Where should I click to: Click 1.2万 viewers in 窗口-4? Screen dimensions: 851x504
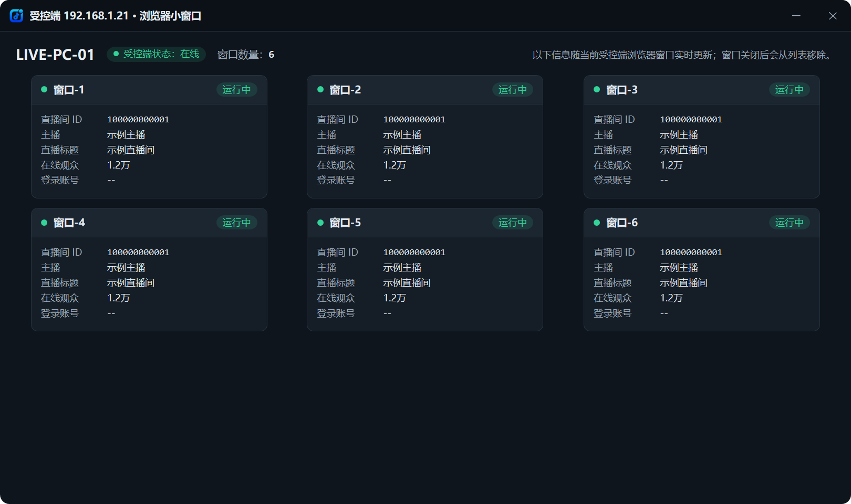119,298
